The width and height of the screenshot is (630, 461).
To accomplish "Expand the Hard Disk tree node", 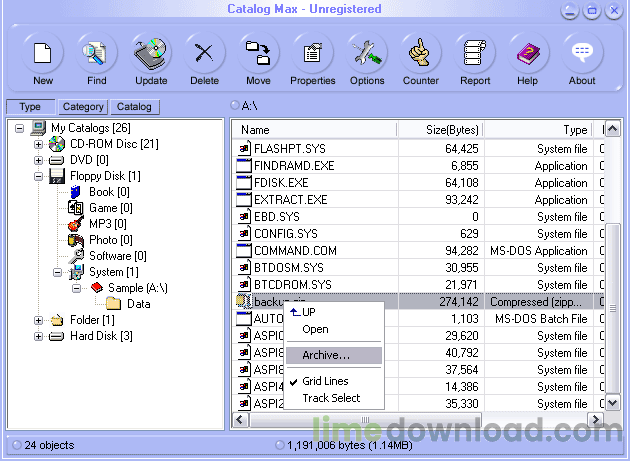I will [x=39, y=336].
